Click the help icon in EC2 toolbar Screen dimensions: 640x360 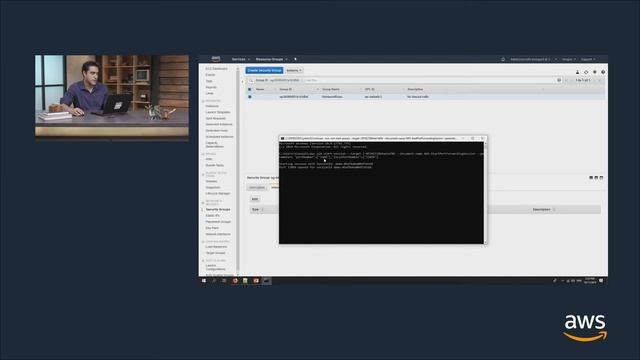(603, 72)
